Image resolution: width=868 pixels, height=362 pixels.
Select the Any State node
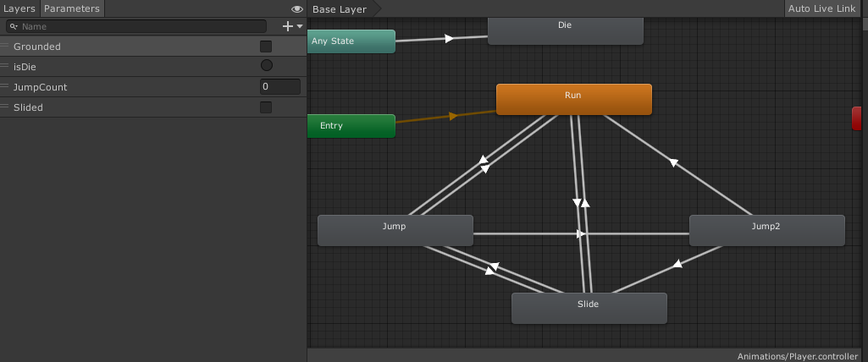351,41
